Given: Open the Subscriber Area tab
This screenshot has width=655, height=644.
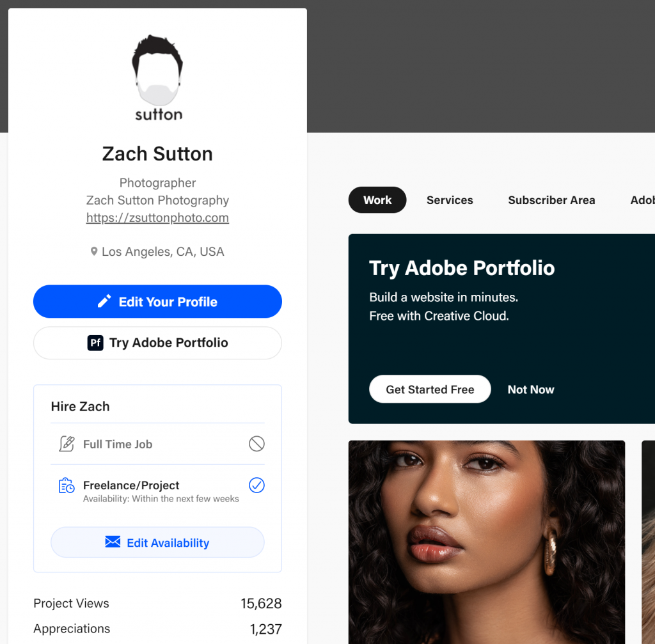Looking at the screenshot, I should (551, 200).
